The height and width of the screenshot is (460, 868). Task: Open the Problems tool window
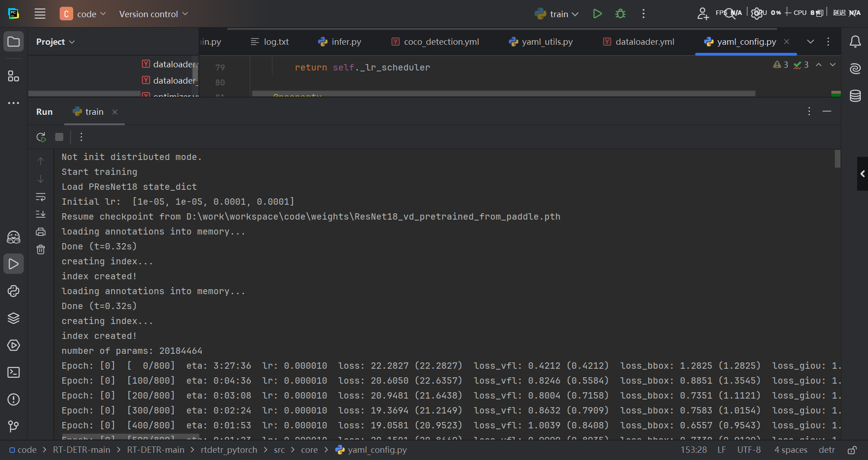pyautogui.click(x=14, y=399)
